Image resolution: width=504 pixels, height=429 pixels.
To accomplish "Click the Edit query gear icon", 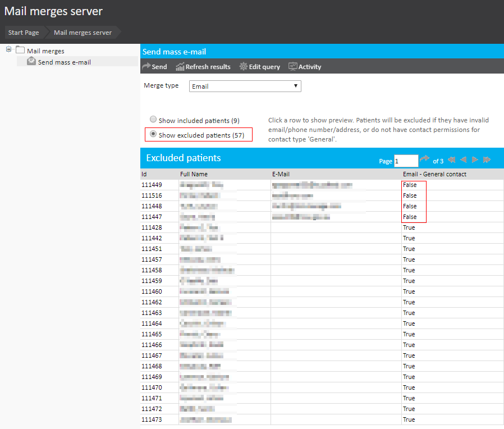I will click(243, 67).
